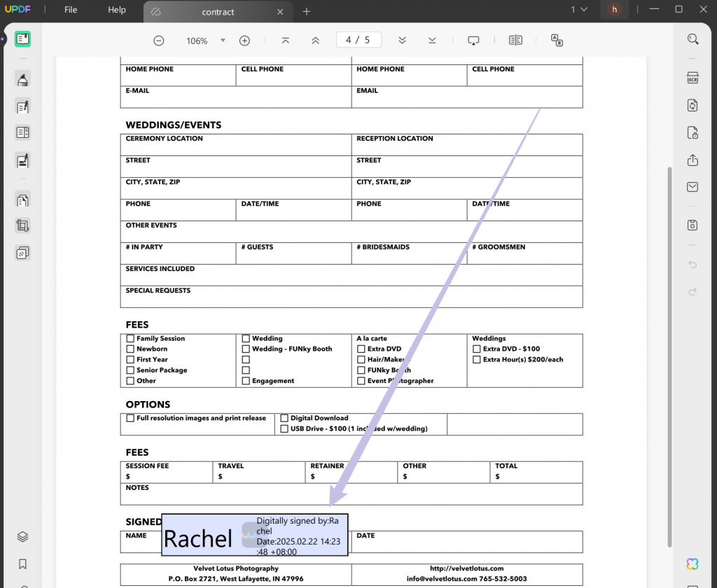717x588 pixels.
Task: Start OCR text recognition
Action: click(692, 77)
